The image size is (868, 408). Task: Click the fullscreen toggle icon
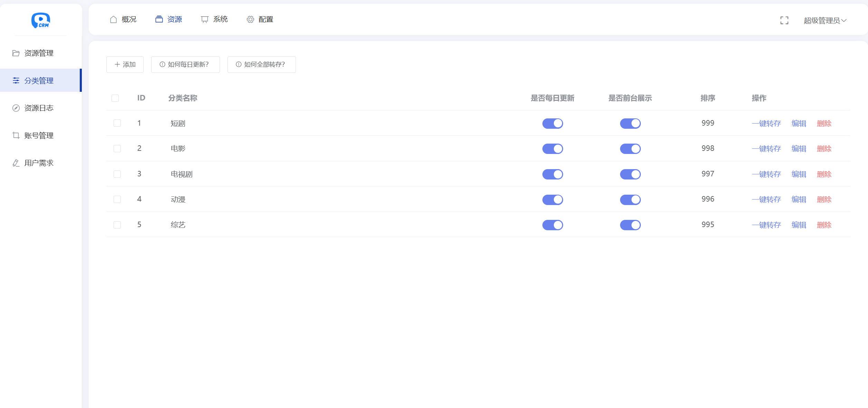784,20
